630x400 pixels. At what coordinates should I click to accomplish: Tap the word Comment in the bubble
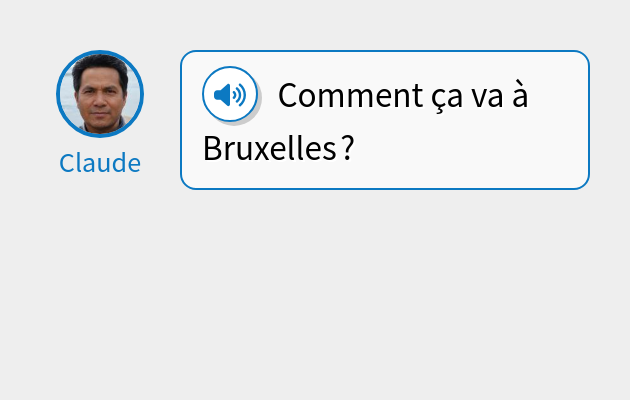[350, 96]
